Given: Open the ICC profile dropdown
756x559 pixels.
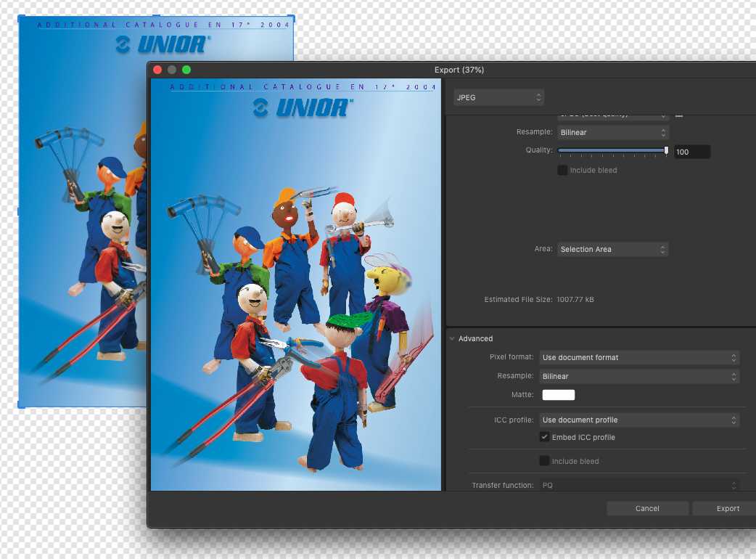Looking at the screenshot, I should coord(639,420).
